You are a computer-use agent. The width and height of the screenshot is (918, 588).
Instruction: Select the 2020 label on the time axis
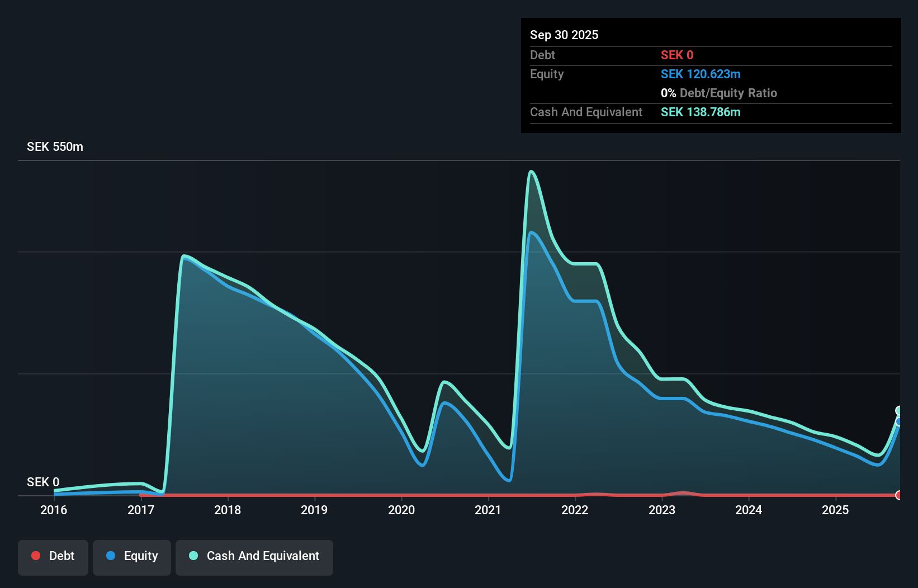pyautogui.click(x=401, y=510)
